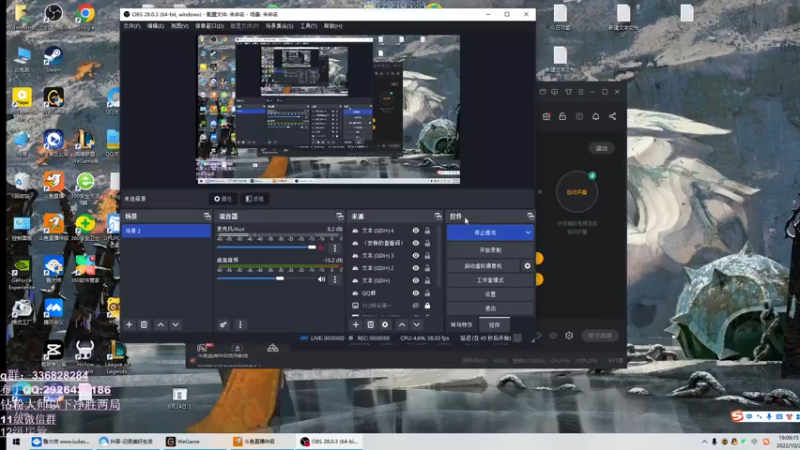Open the 编辑(E) menu
Image resolution: width=800 pixels, height=450 pixels.
[156, 26]
